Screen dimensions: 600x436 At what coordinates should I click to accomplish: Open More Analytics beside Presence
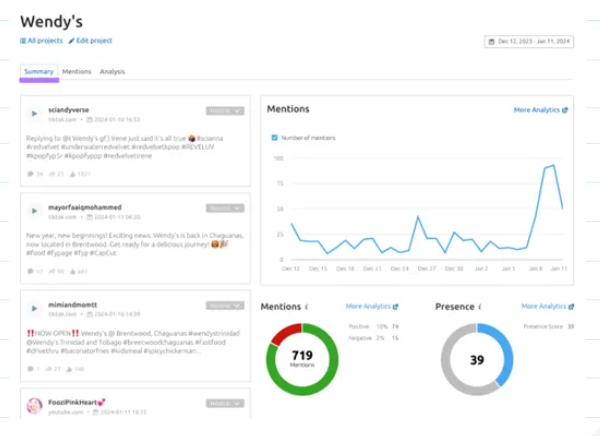547,306
